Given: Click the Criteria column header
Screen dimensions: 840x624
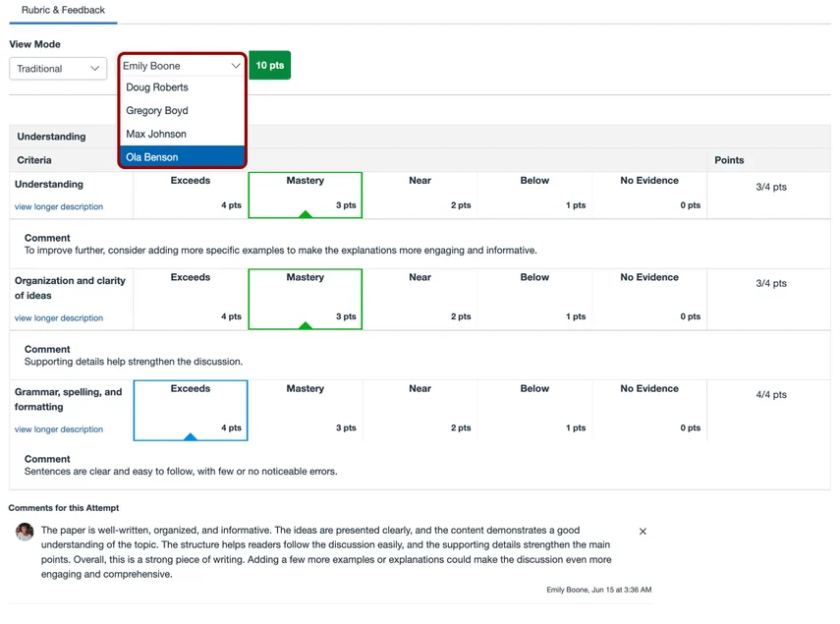Looking at the screenshot, I should point(34,160).
